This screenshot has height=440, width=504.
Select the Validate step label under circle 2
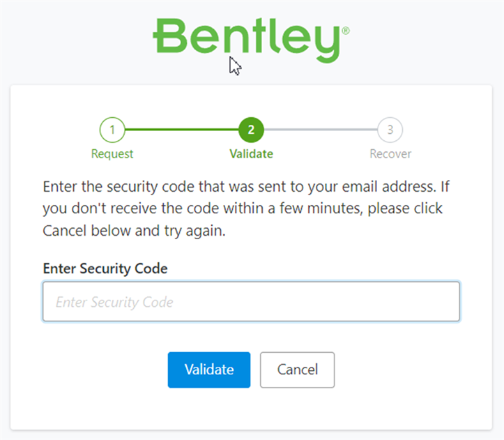(x=251, y=153)
